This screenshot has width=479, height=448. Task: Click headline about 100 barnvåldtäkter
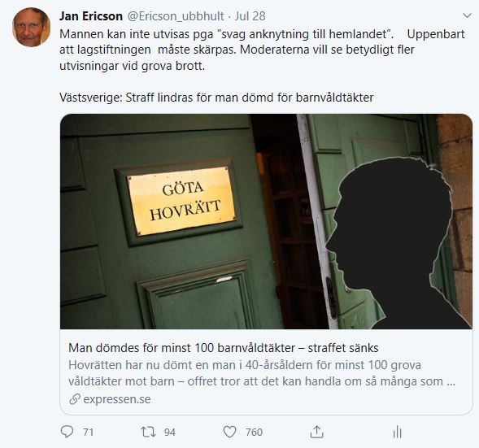(224, 348)
